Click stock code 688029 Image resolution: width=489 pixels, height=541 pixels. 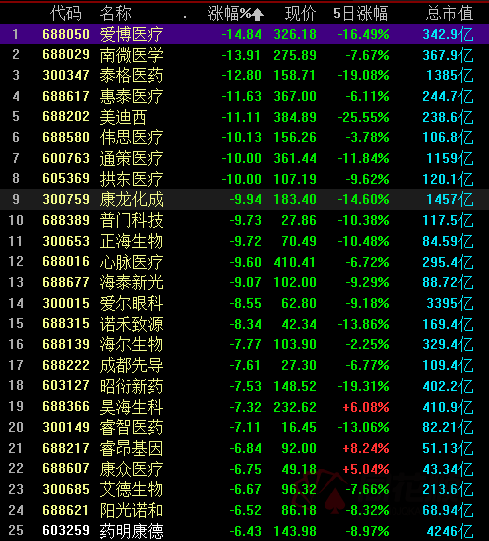coord(66,55)
